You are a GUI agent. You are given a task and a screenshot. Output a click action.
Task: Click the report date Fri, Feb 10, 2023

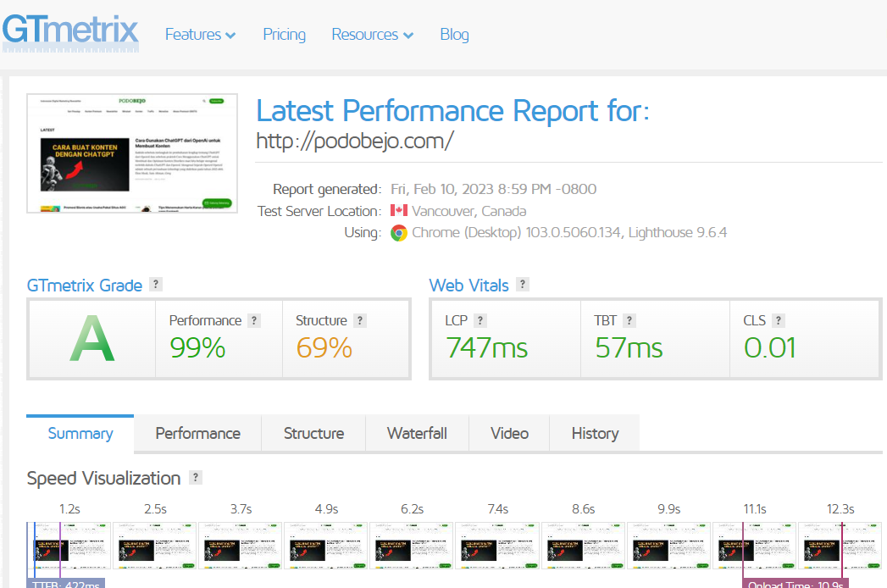click(x=493, y=189)
